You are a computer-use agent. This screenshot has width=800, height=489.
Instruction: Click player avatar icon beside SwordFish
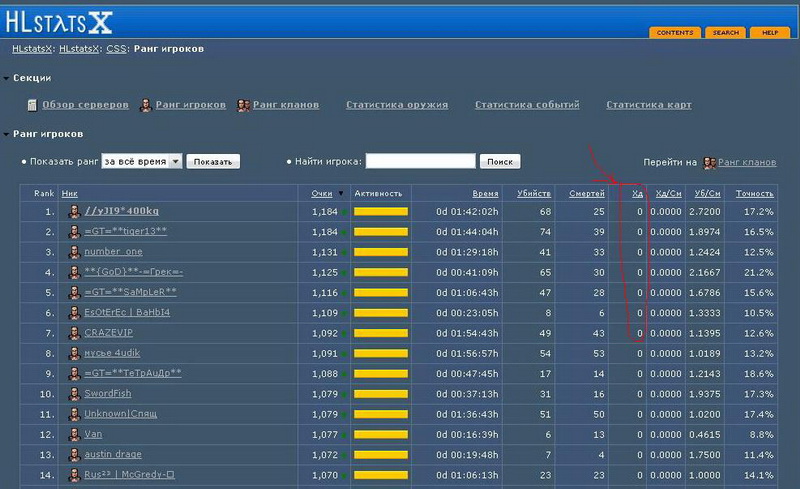74,394
